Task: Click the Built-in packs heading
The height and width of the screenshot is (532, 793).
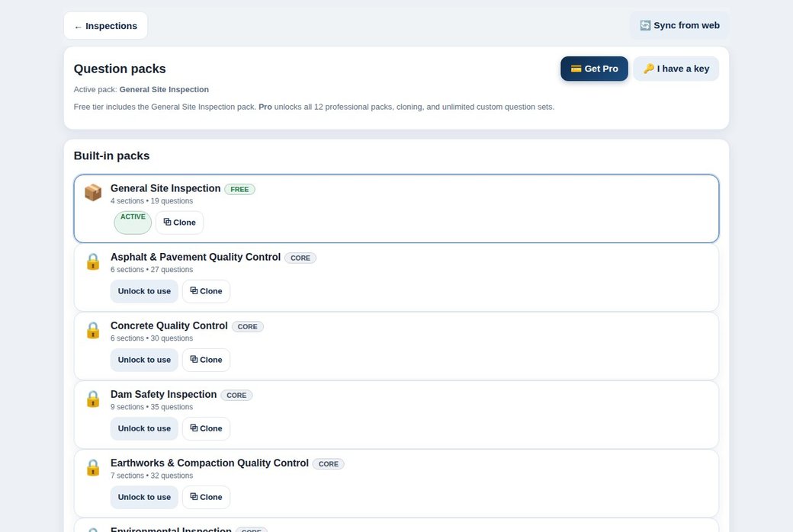Action: pos(112,155)
